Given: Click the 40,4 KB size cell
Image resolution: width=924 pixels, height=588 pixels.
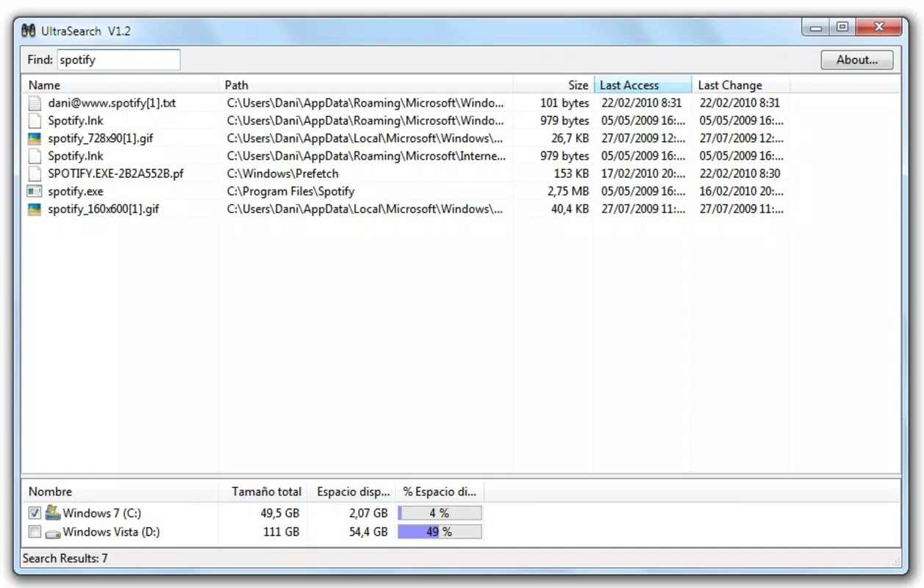Looking at the screenshot, I should click(570, 209).
